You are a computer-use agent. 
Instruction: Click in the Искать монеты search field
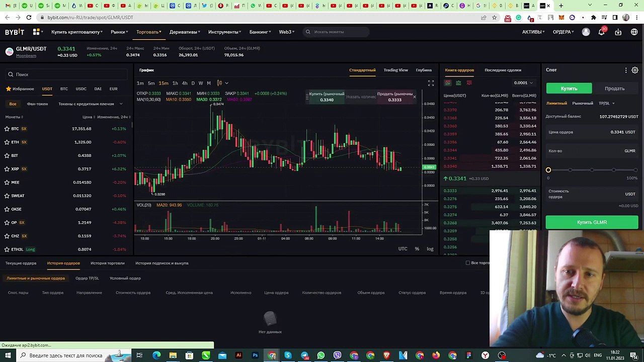pos(337,32)
